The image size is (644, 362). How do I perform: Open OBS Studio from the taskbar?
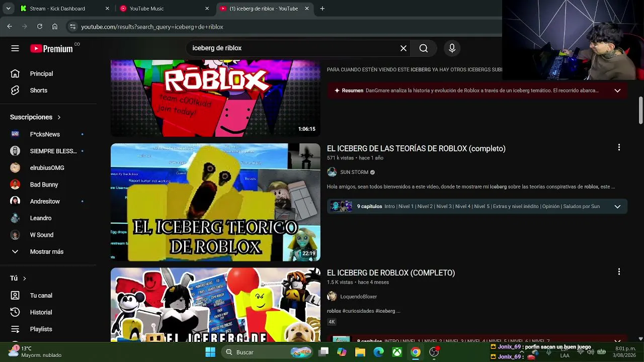pyautogui.click(x=434, y=352)
